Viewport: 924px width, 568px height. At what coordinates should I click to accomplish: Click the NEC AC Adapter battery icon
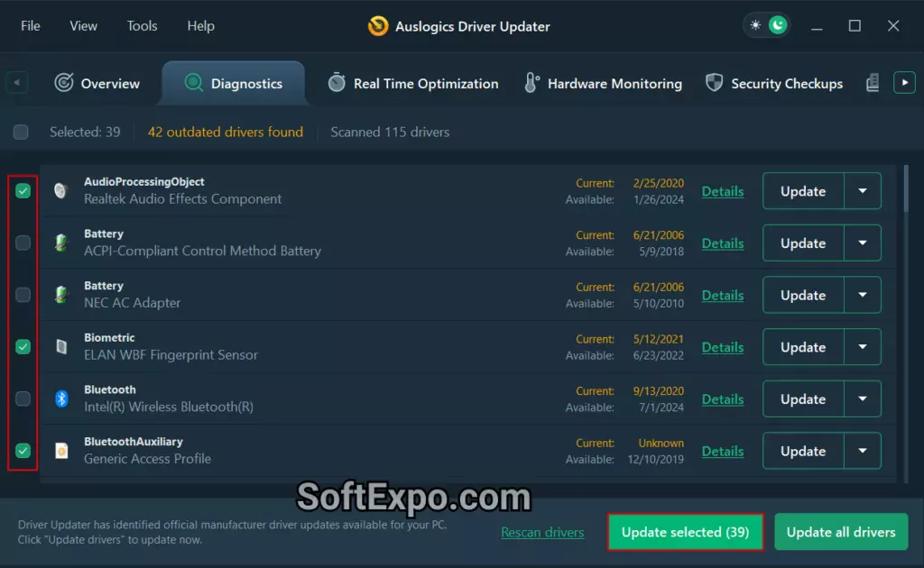61,295
